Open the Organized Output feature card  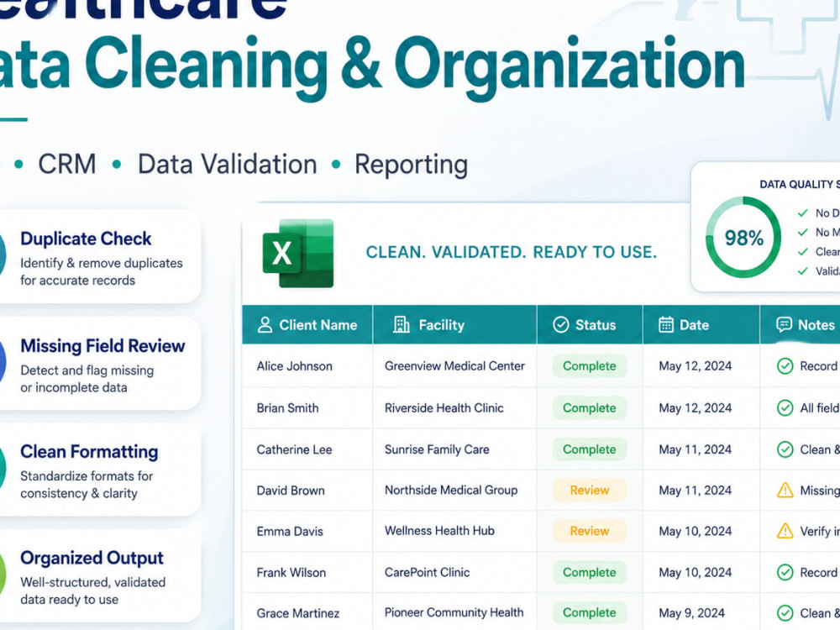coord(100,576)
